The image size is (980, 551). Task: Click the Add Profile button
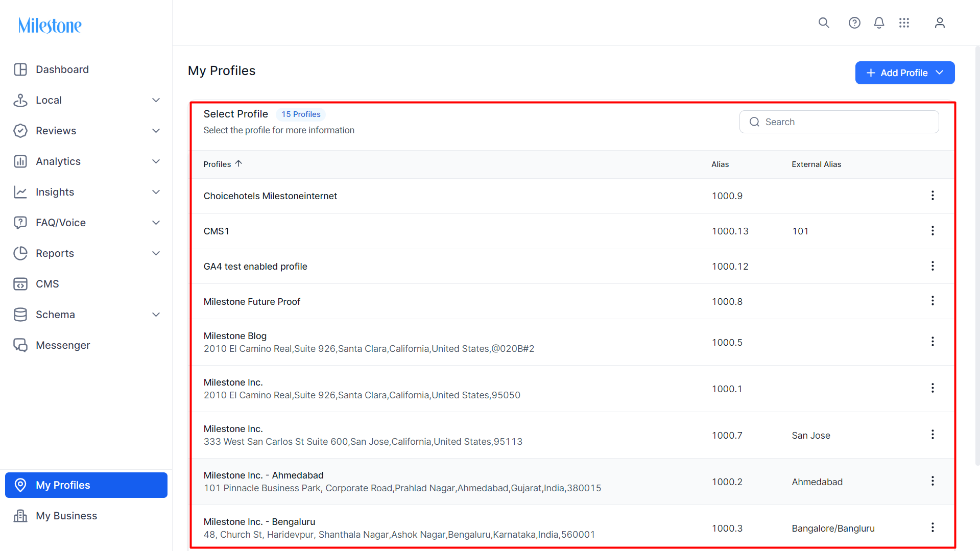(x=904, y=73)
